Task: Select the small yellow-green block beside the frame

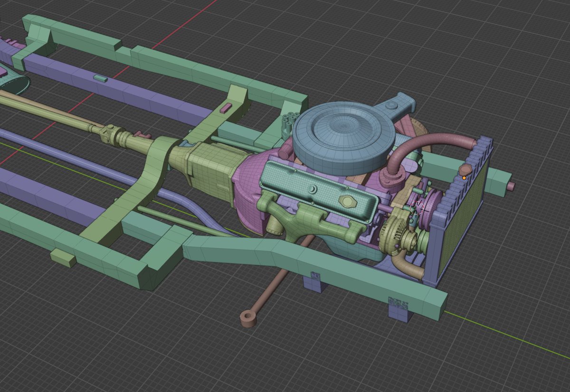Action: 63,258
